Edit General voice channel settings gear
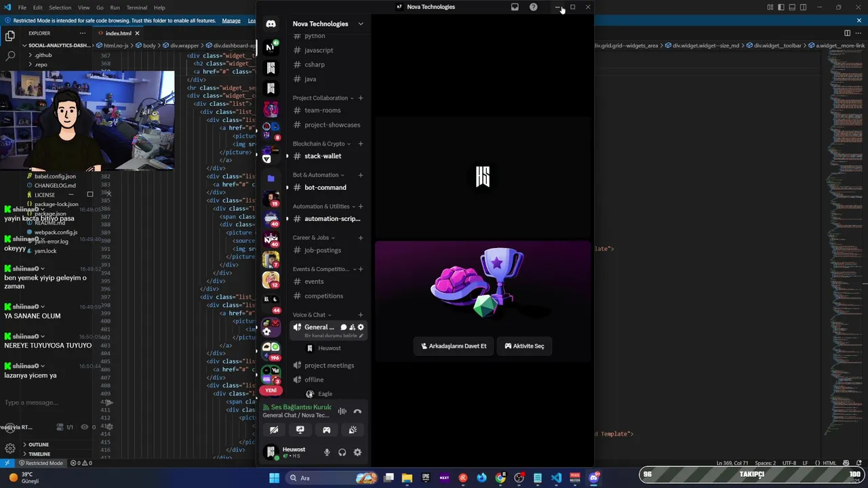 pyautogui.click(x=361, y=327)
